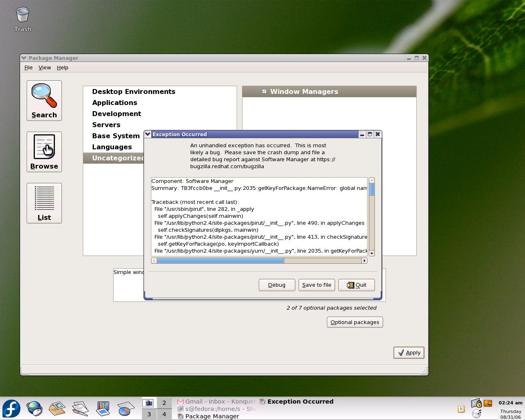Click Save to file button

pyautogui.click(x=317, y=285)
